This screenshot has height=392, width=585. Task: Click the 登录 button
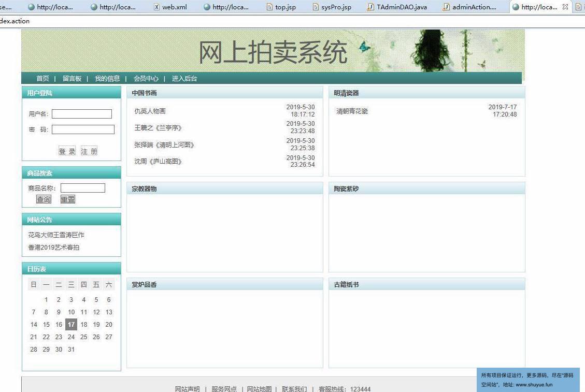(x=67, y=151)
